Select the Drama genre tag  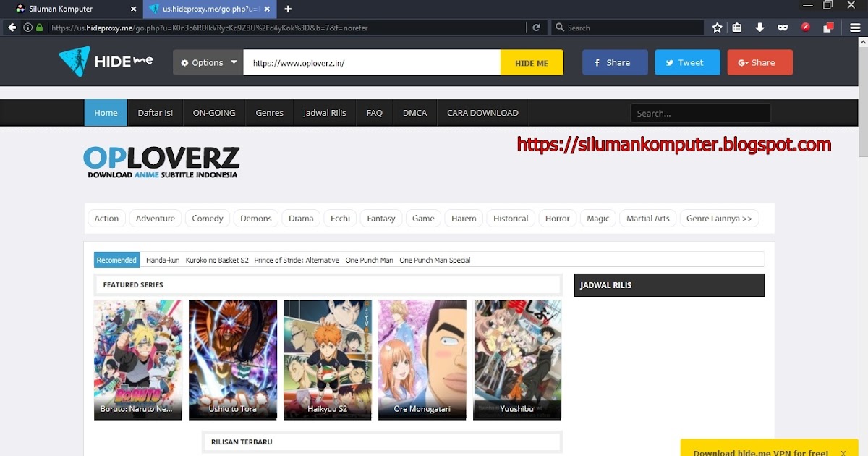point(301,219)
